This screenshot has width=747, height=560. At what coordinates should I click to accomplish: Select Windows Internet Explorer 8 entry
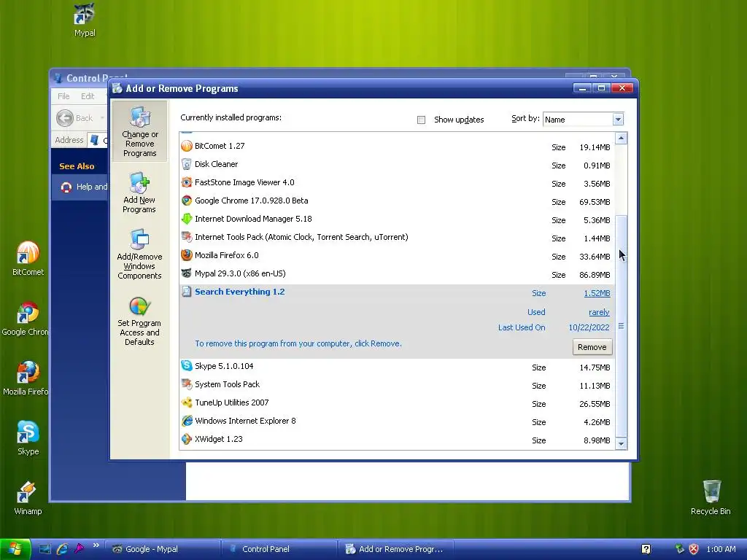click(x=397, y=421)
